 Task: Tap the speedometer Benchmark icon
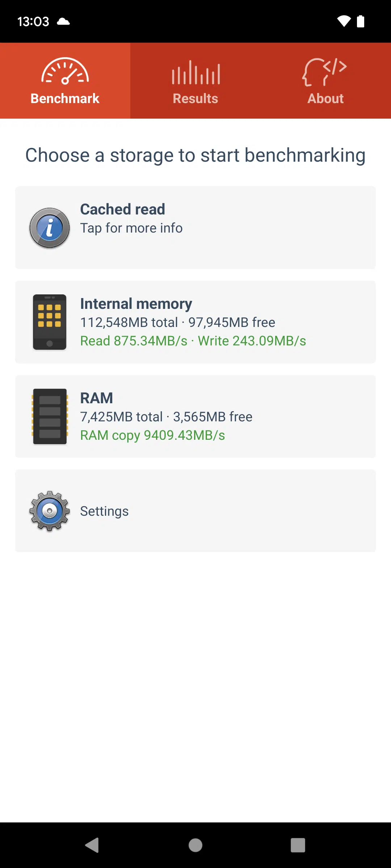[x=65, y=71]
